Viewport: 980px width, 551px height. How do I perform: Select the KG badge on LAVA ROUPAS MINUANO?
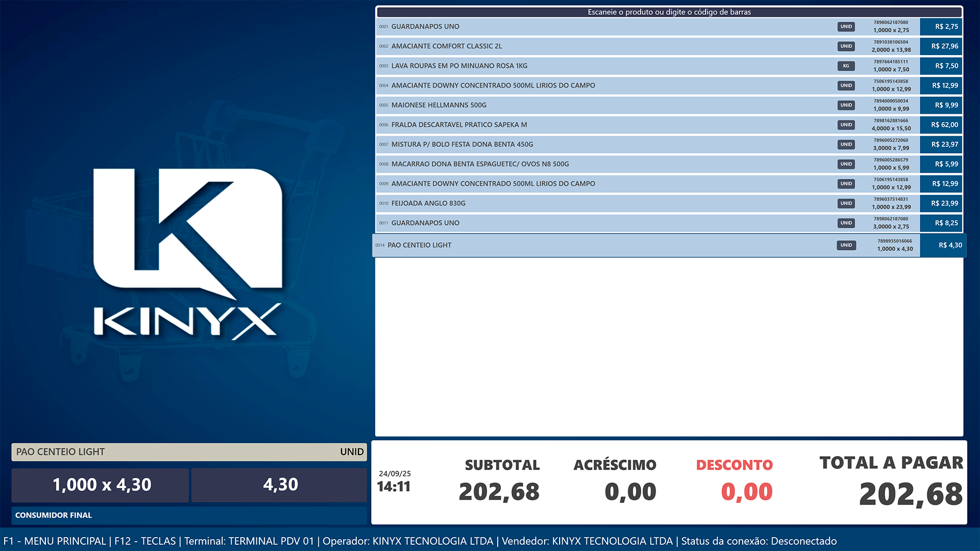click(x=846, y=65)
